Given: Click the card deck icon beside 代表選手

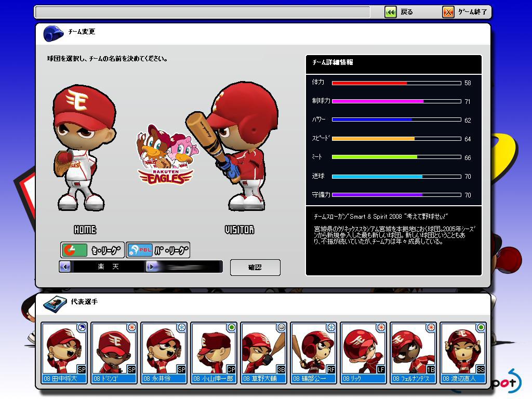Looking at the screenshot, I should coord(55,304).
